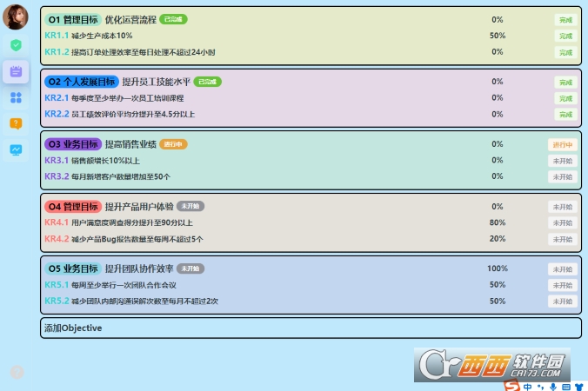Click progress 100% of O5
This screenshot has height=391, width=588.
tap(498, 268)
